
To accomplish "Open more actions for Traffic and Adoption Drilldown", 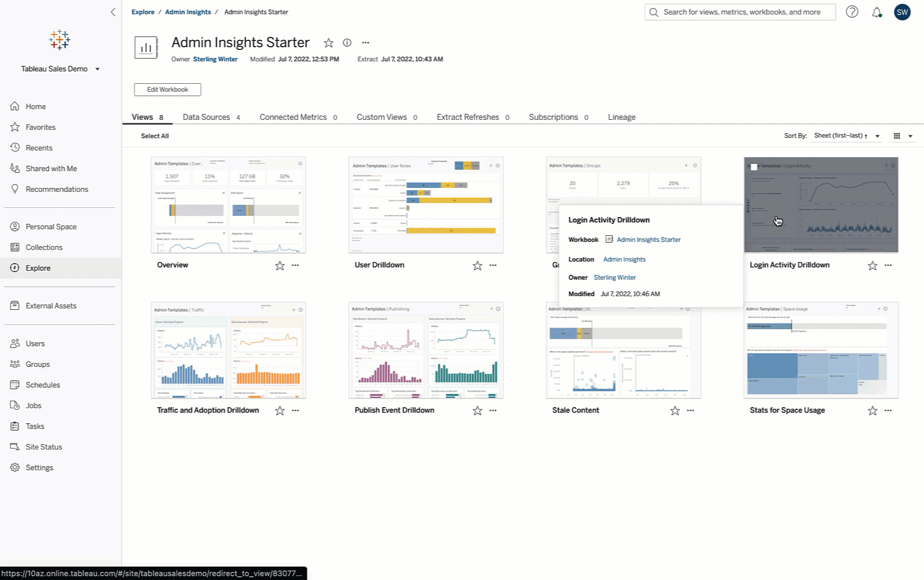I will [x=295, y=410].
